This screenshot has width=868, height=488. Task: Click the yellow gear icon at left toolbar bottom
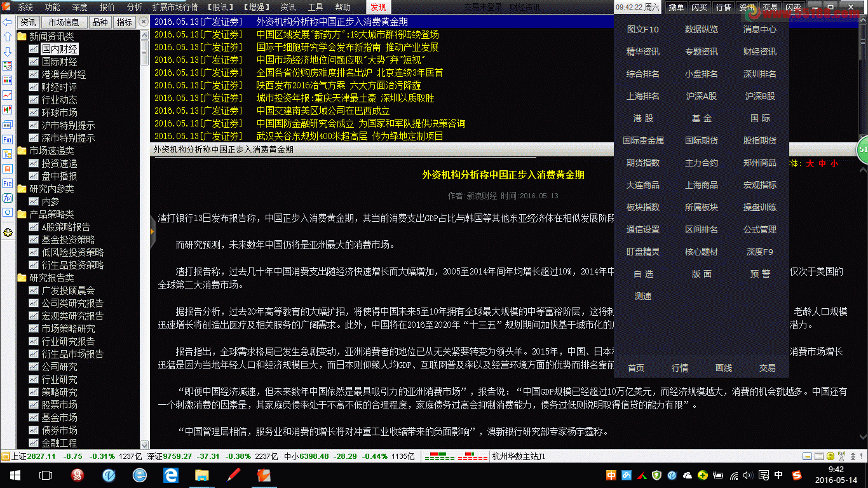(x=7, y=233)
